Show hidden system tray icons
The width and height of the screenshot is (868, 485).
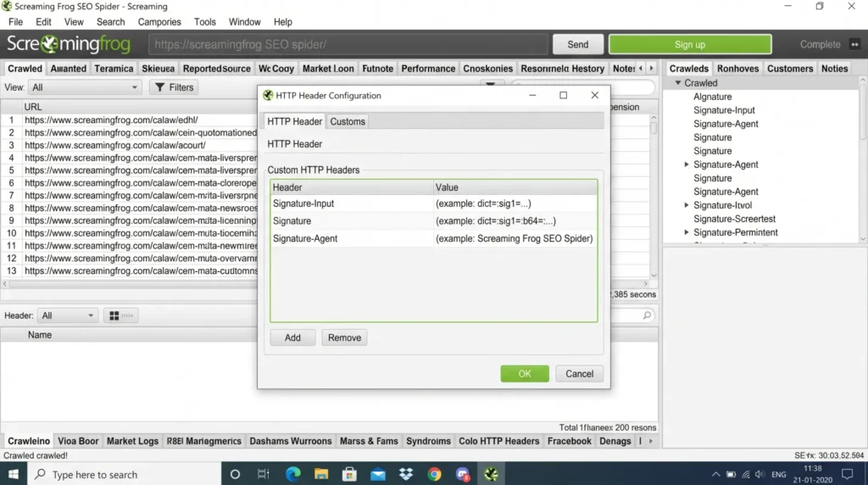(x=715, y=475)
